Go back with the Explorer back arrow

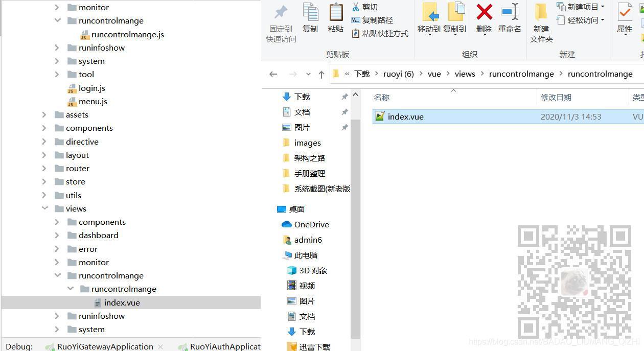(x=273, y=74)
